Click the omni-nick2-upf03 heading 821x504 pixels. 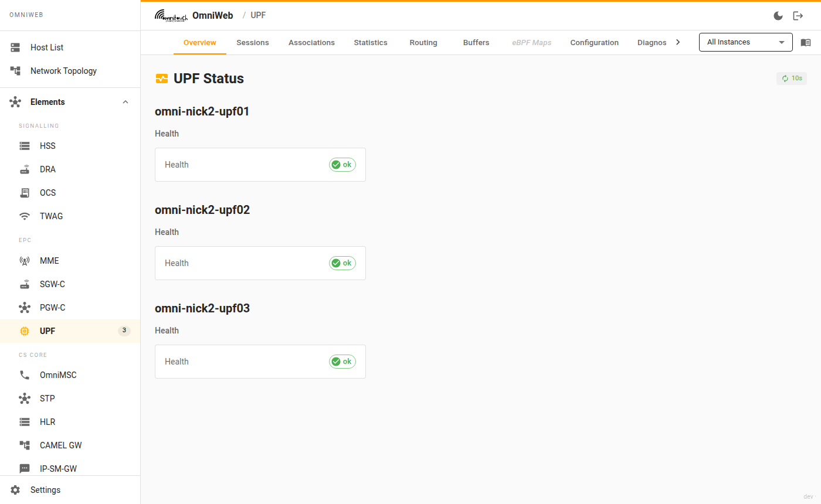coord(202,308)
